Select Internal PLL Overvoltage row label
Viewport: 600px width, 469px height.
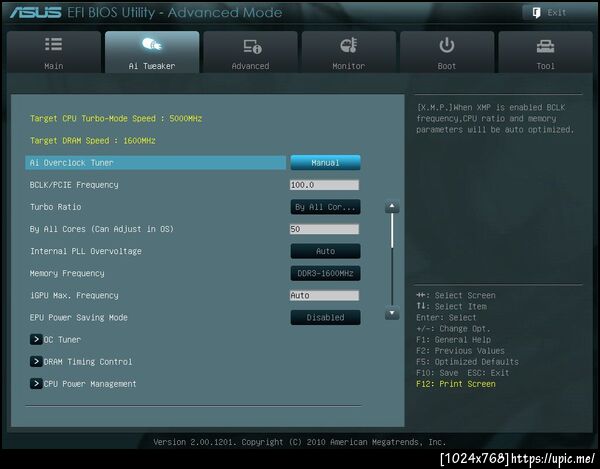coord(86,251)
